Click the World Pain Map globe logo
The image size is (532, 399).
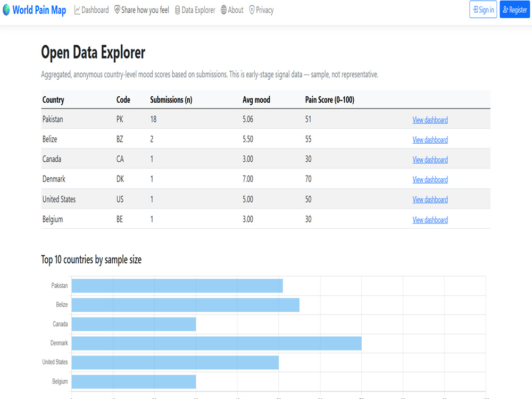coord(6,10)
